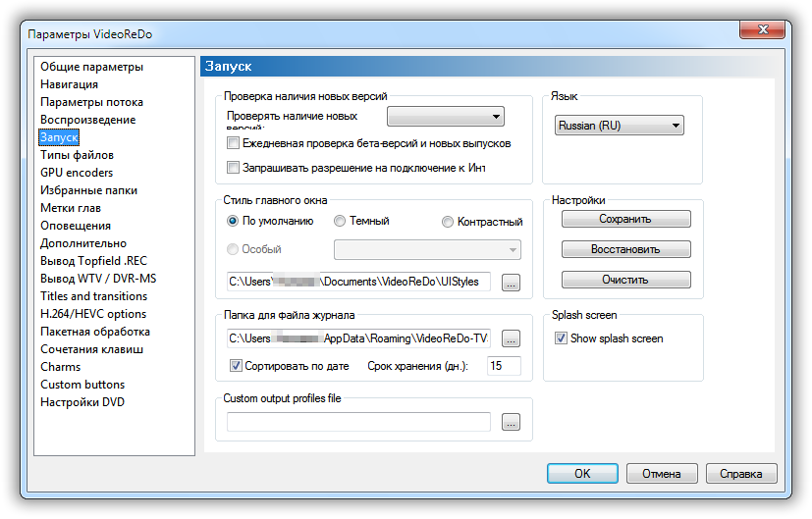The image size is (812, 519).
Task: Close the Параметры VideoReDo dialog
Action: 762,29
